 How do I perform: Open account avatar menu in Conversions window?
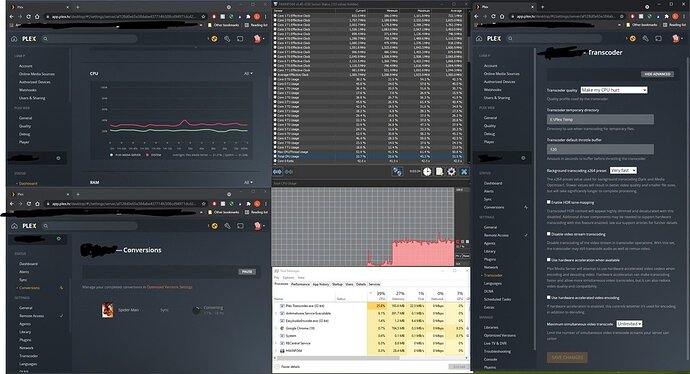[x=258, y=226]
